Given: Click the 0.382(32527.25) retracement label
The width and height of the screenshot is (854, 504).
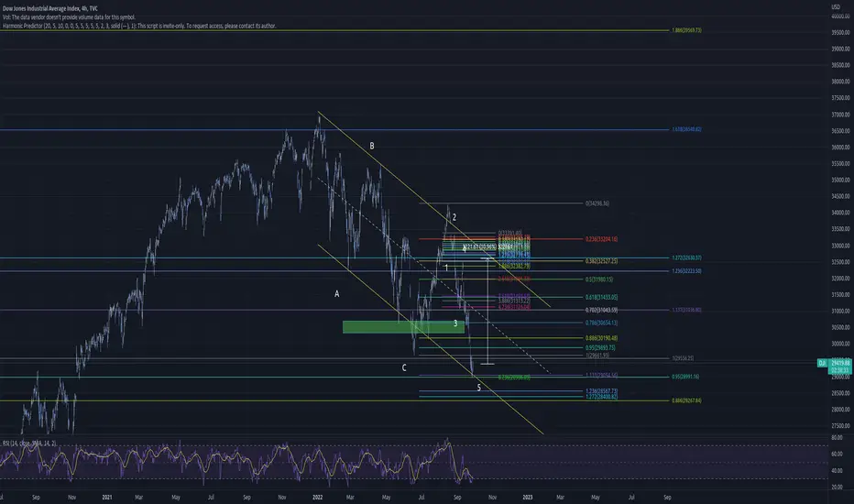Looking at the screenshot, I should click(601, 261).
